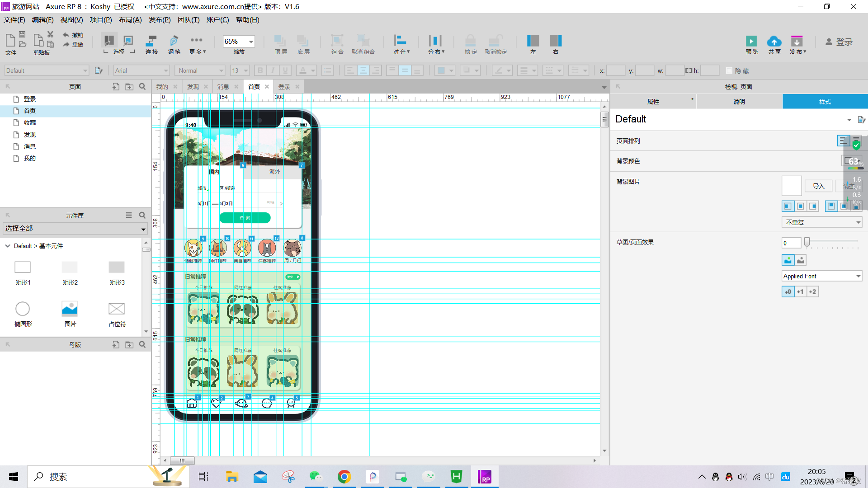Adjust the sketch effect slider handle
The height and width of the screenshot is (488, 868).
pyautogui.click(x=807, y=243)
